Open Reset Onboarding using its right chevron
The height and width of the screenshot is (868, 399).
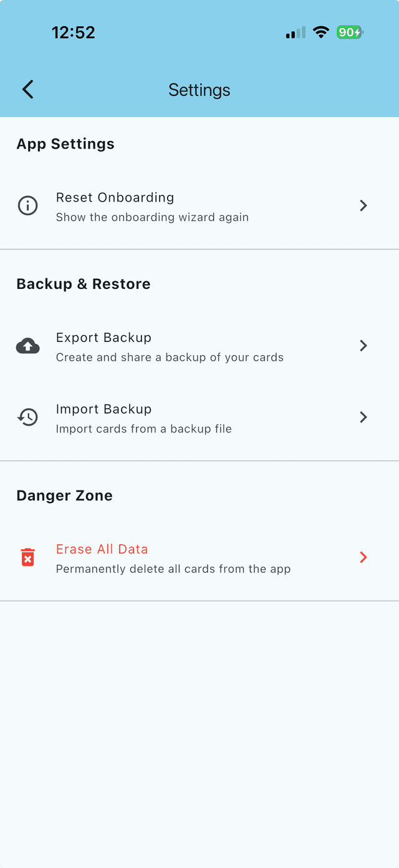click(363, 205)
